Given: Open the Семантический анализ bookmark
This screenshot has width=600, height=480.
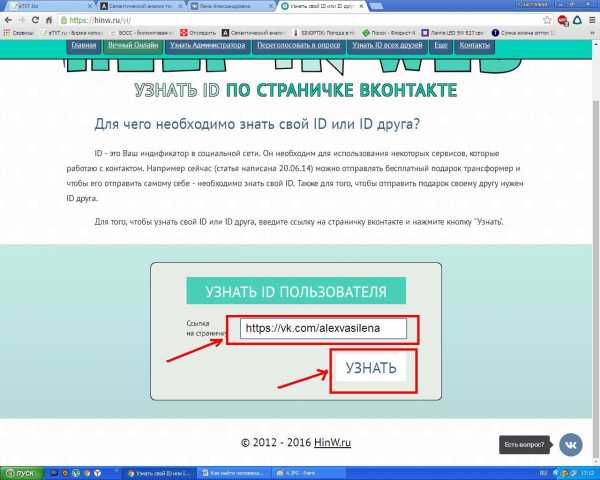Looking at the screenshot, I should pyautogui.click(x=254, y=33).
